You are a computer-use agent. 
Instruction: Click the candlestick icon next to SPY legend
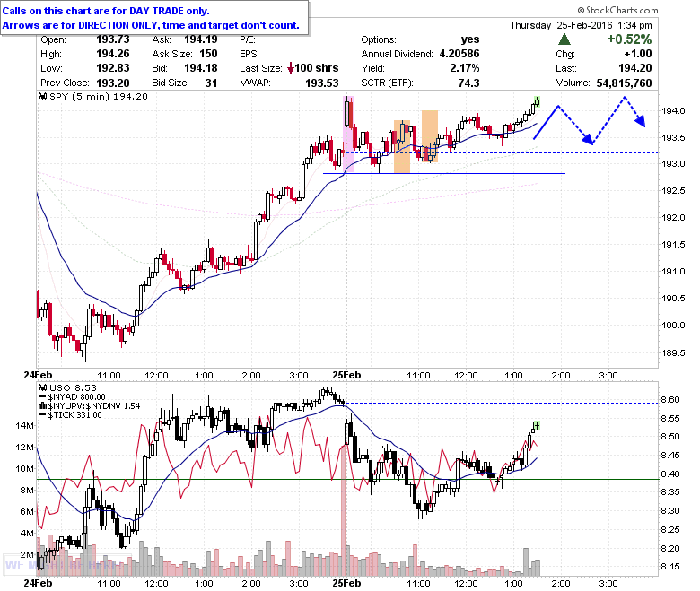click(43, 96)
